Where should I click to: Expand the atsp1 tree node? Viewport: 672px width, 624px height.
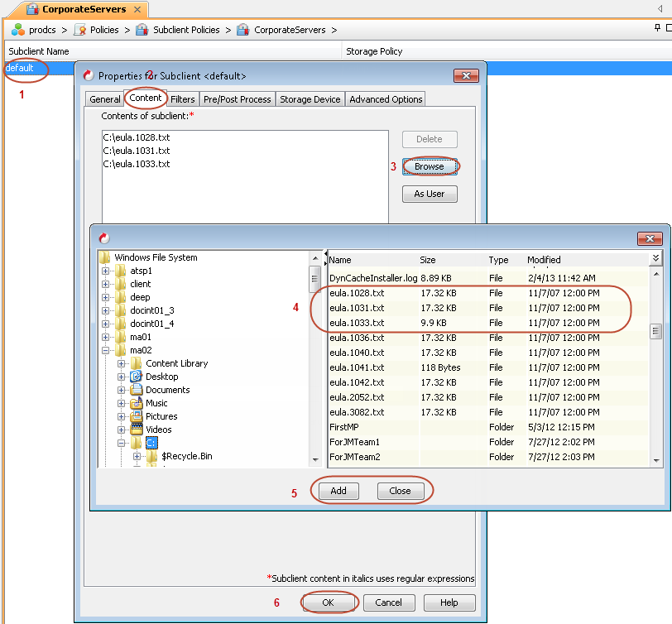click(106, 271)
